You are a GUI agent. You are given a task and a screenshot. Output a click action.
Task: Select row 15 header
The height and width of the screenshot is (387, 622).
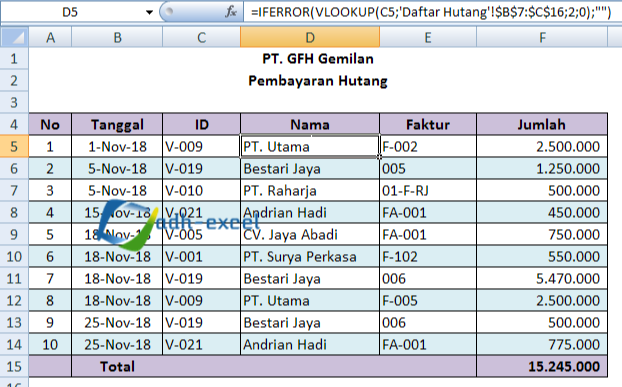14,366
